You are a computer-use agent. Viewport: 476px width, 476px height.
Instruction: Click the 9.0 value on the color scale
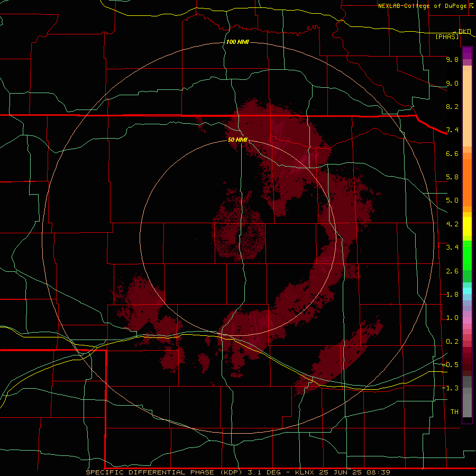[x=452, y=83]
